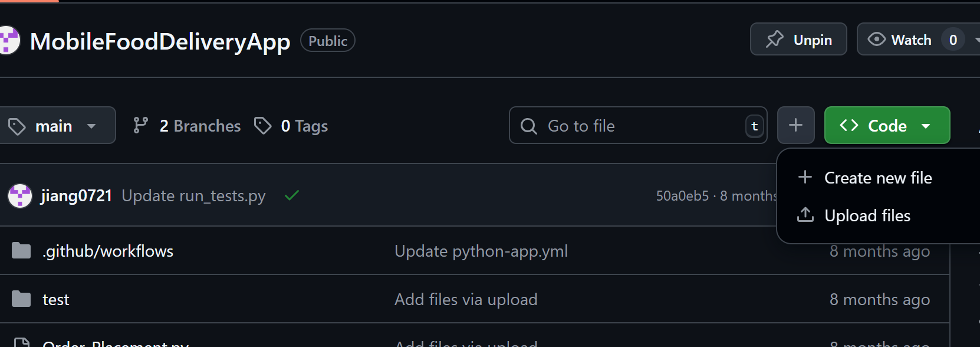
Task: Click the tag icon in the branch selector
Action: click(17, 126)
